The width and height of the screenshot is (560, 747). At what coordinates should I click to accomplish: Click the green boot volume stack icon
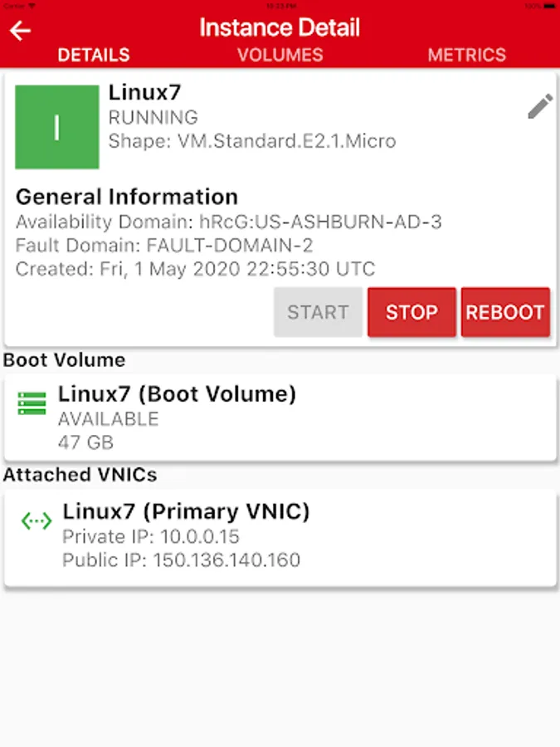tap(32, 404)
